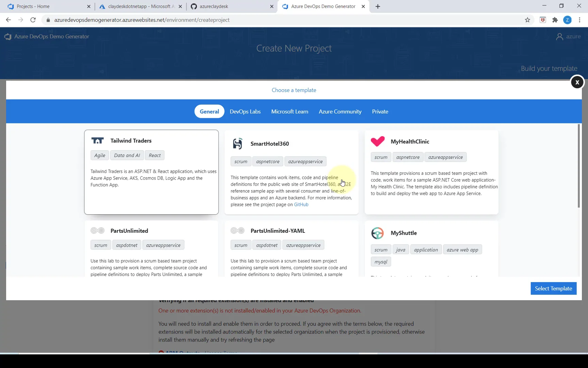The image size is (588, 368).
Task: Switch to the Azure Community tab
Action: pos(340,111)
